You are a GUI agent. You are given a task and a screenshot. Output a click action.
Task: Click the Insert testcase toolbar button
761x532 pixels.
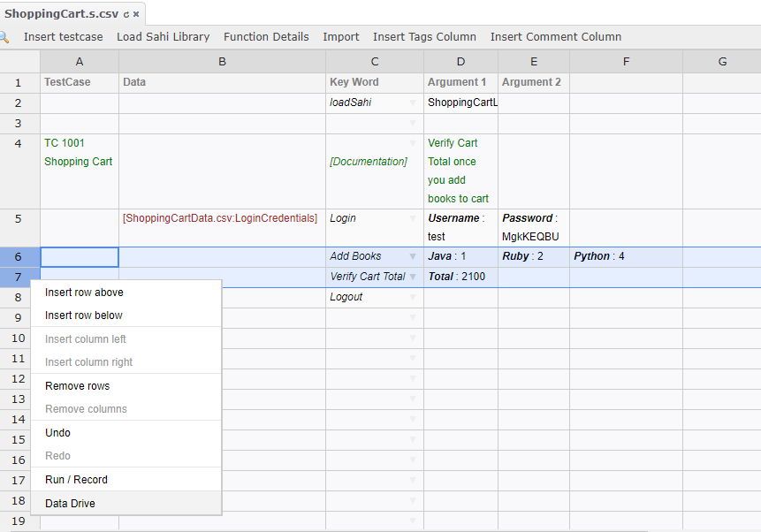[x=63, y=37]
